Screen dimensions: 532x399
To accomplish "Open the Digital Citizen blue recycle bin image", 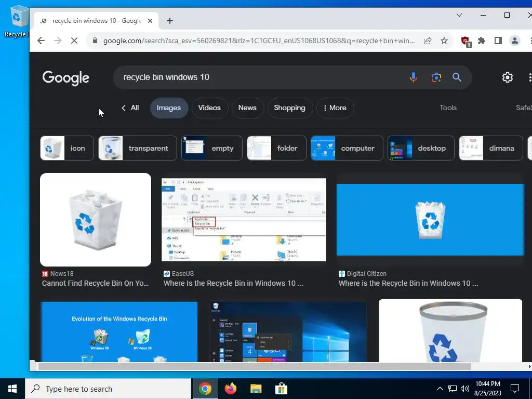I will 430,220.
